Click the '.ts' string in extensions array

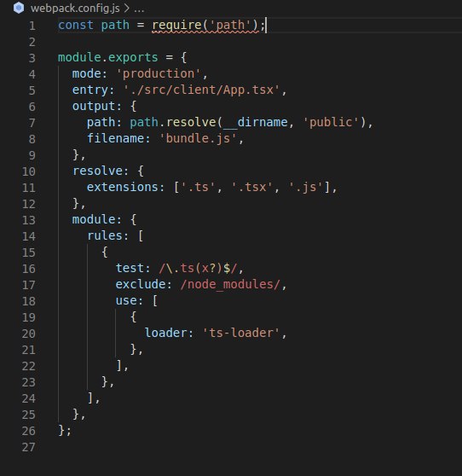point(198,188)
